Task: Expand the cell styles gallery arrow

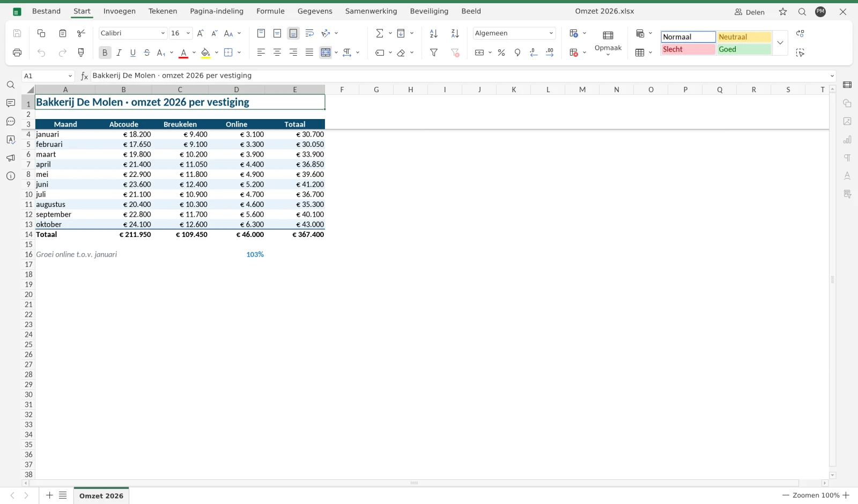Action: point(780,43)
